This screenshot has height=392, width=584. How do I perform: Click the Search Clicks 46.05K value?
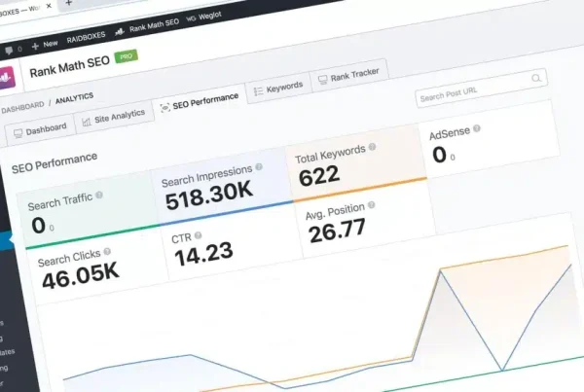[x=81, y=274]
